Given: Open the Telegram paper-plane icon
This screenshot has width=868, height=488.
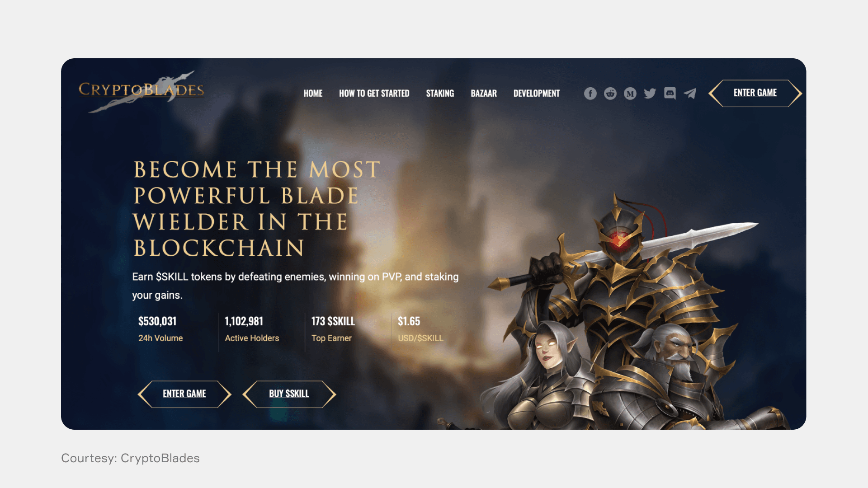Looking at the screenshot, I should [x=690, y=94].
